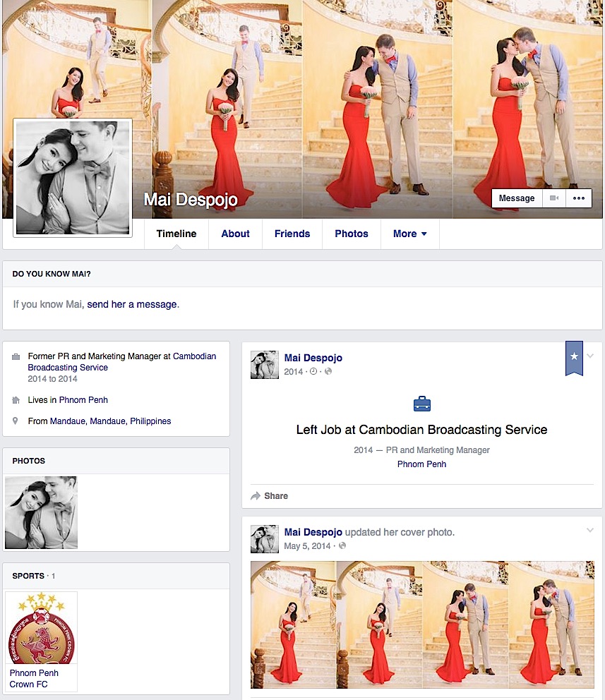Click the globe icon beside May 5, 2014

click(342, 545)
